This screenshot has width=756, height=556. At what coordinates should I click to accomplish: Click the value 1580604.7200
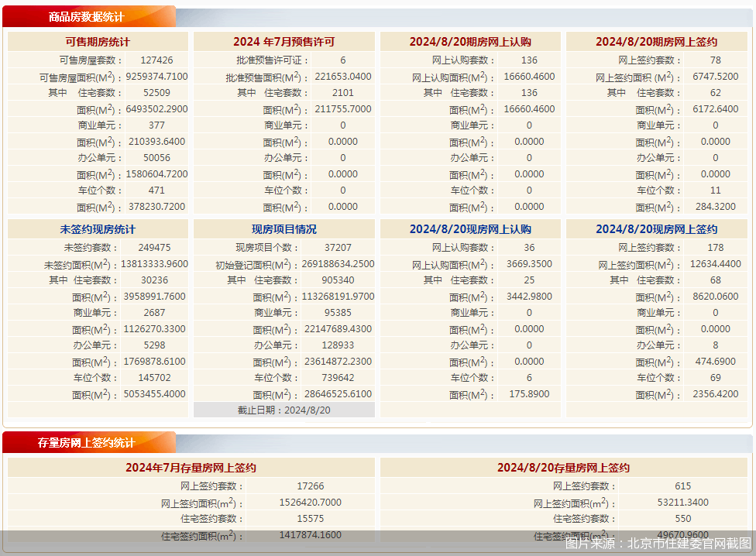[156, 174]
